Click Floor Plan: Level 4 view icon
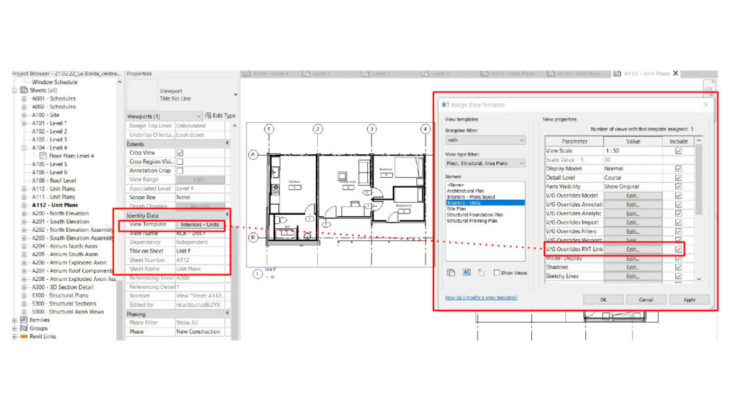 pos(43,155)
